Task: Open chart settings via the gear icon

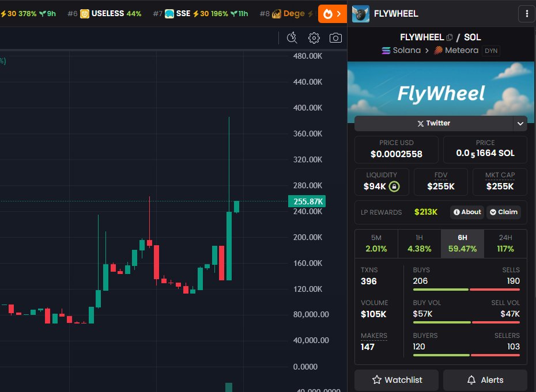Action: pyautogui.click(x=314, y=37)
